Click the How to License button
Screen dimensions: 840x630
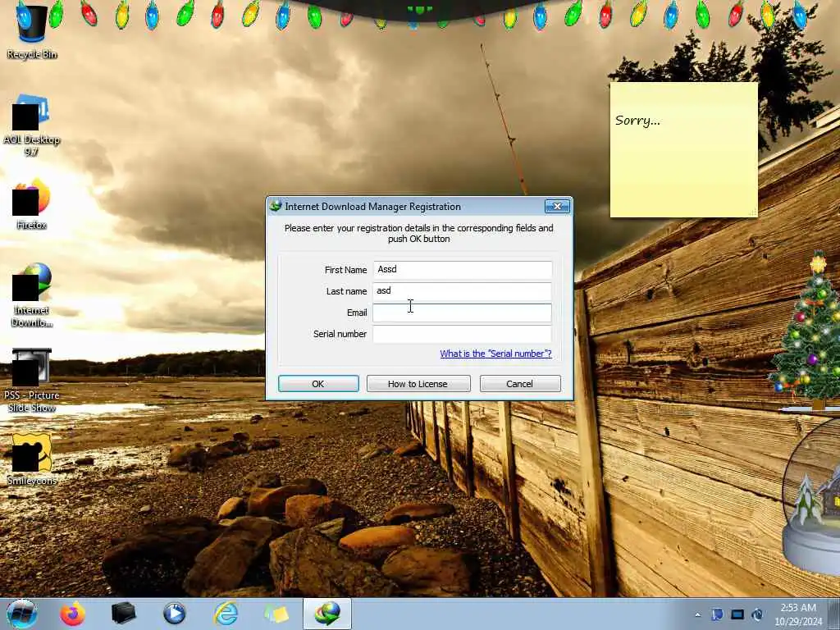(x=418, y=384)
